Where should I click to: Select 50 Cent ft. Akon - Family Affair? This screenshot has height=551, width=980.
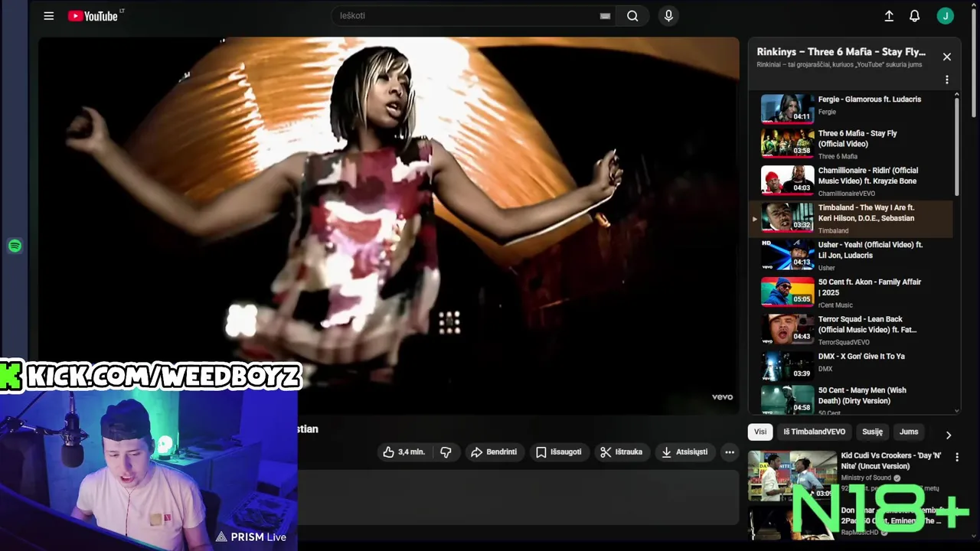pyautogui.click(x=850, y=292)
